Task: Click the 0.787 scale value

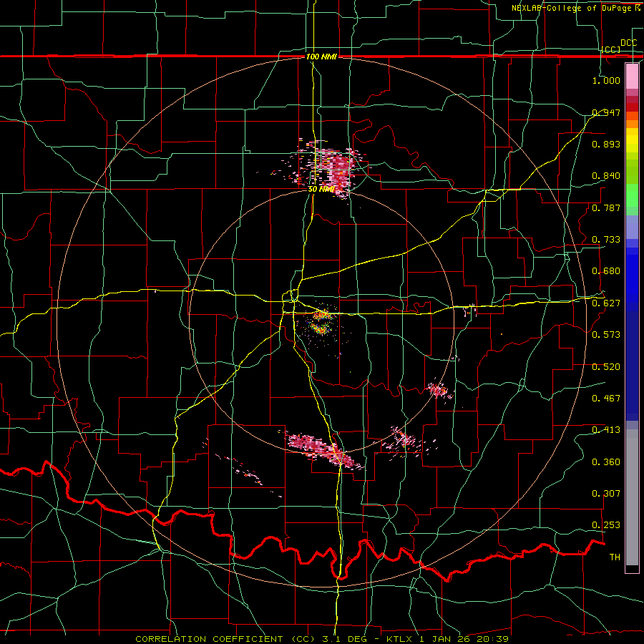Action: coord(606,208)
